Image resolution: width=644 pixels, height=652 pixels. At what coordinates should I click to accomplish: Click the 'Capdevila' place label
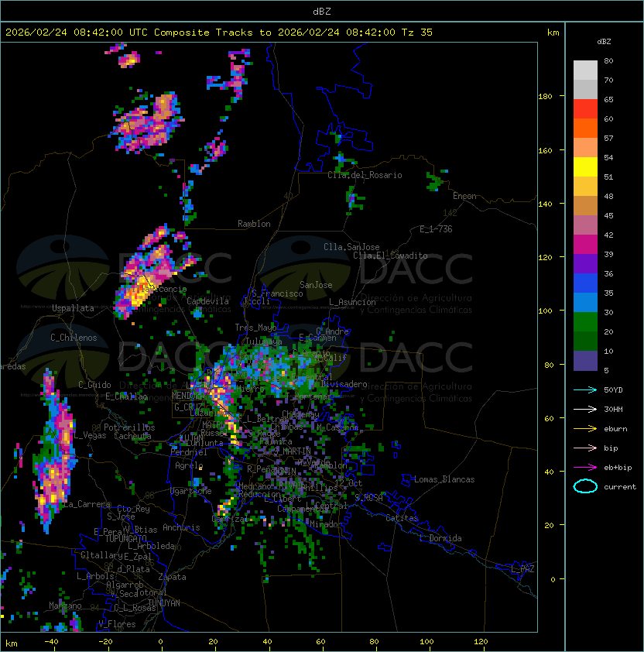point(208,301)
